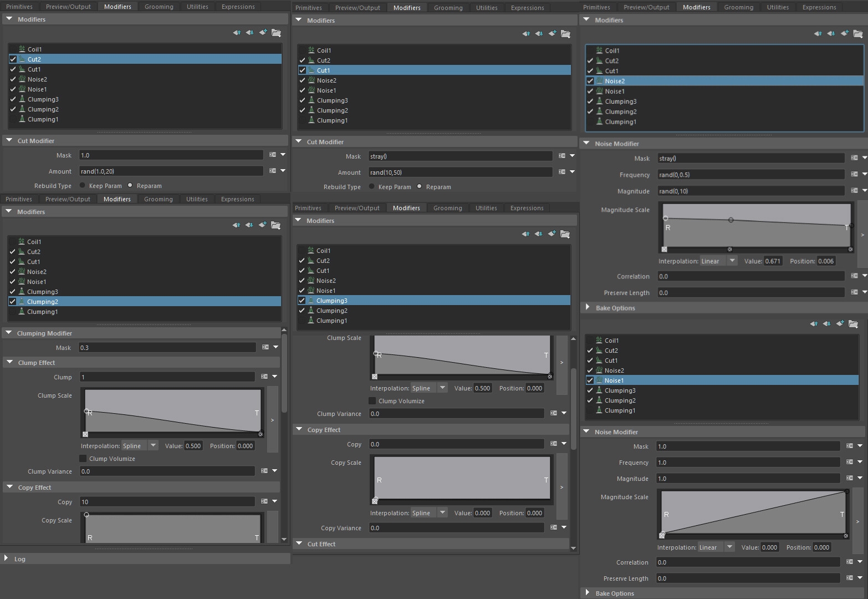The height and width of the screenshot is (599, 868).
Task: Open preset folder icon in the Clumping2-selected panel
Action: pyautogui.click(x=275, y=225)
